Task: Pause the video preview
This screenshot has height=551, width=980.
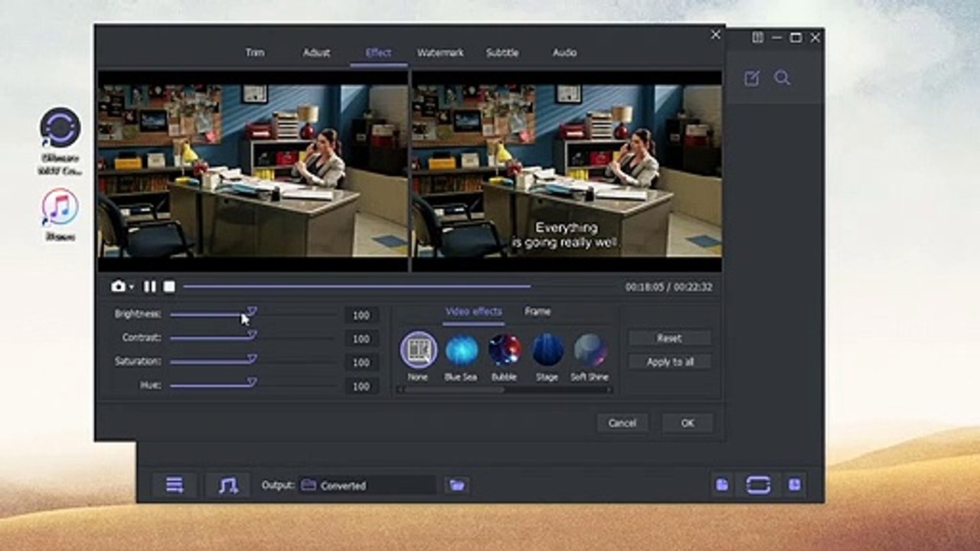Action: 150,286
